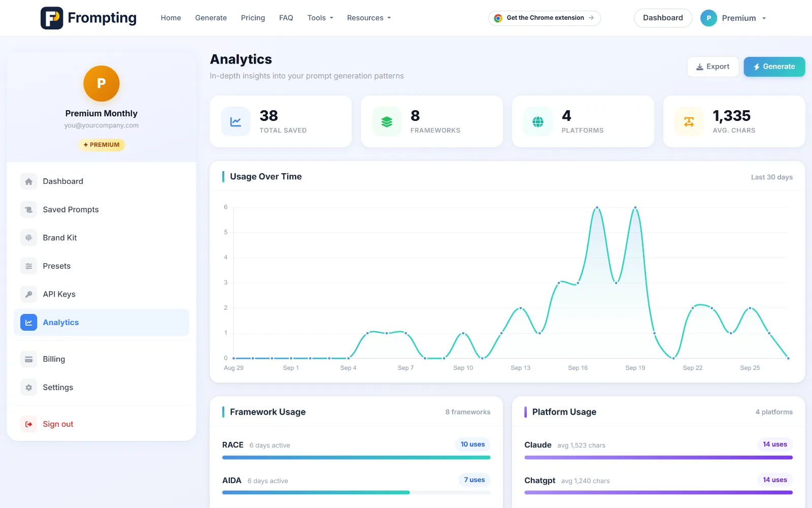The height and width of the screenshot is (508, 812).
Task: Click the '8 frameworks' label
Action: coord(468,412)
